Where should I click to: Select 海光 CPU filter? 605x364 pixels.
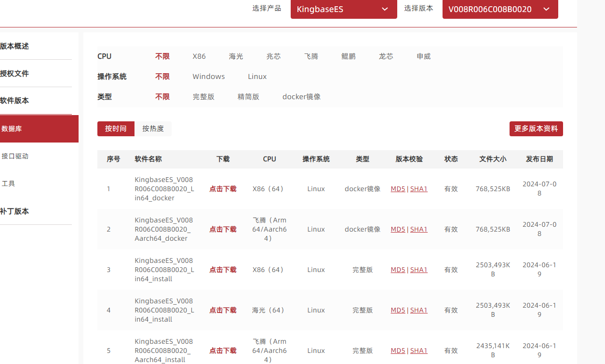pyautogui.click(x=236, y=56)
